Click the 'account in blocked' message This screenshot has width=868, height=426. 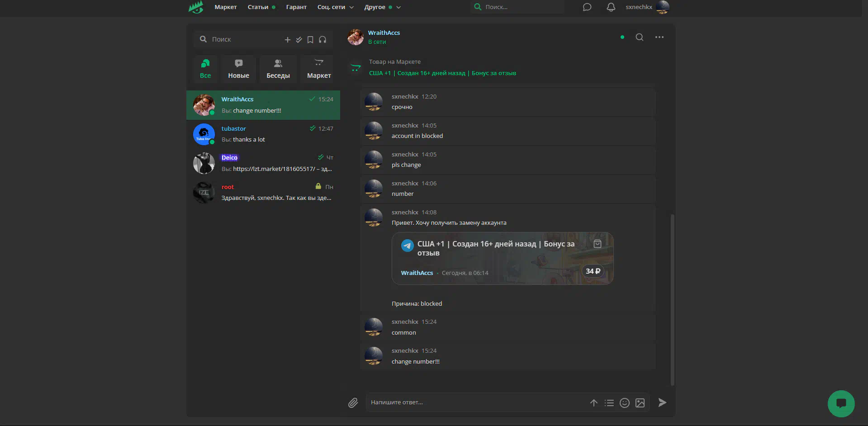[417, 136]
